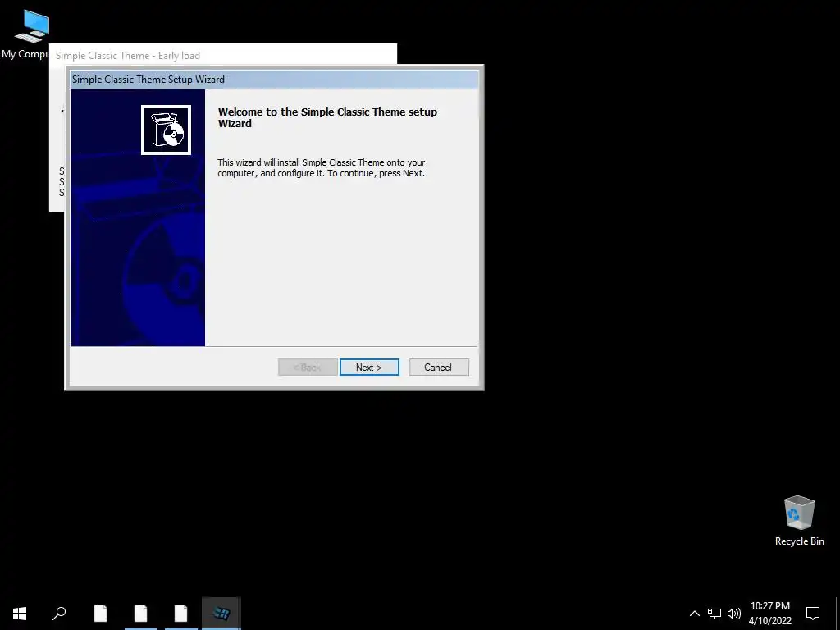Open the clock showing 10:27 PM
The height and width of the screenshot is (630, 840).
coord(769,614)
